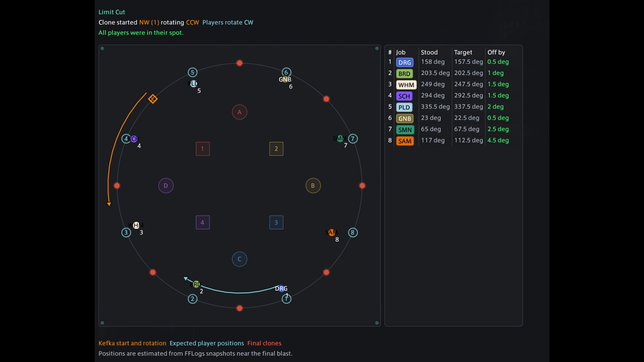
Task: Click the "4.5 deg" off-by value
Action: click(x=498, y=140)
